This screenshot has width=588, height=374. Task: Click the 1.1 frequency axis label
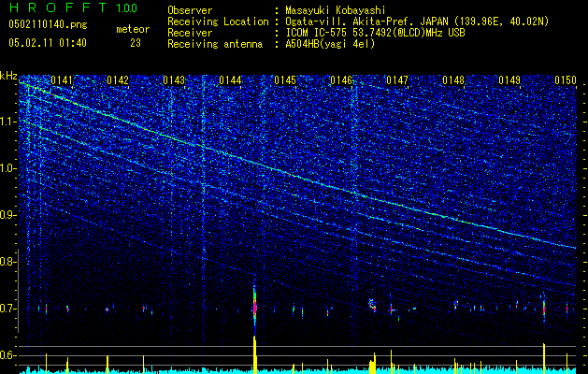pos(8,122)
